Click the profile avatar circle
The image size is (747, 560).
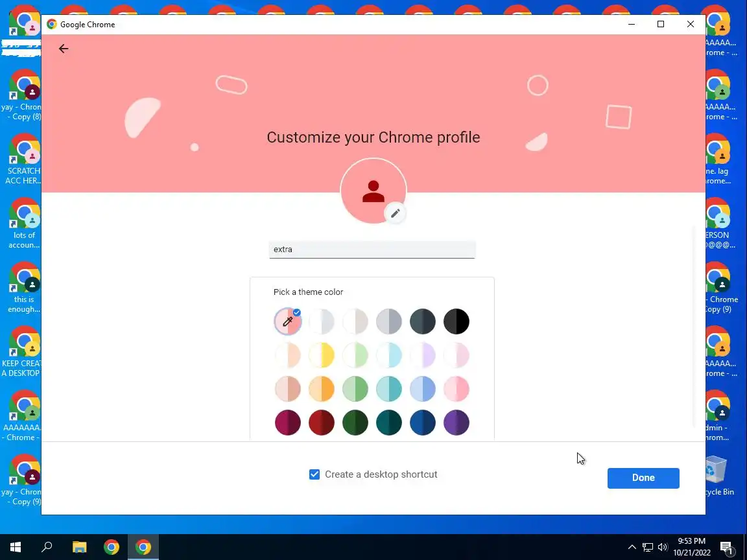tap(373, 191)
